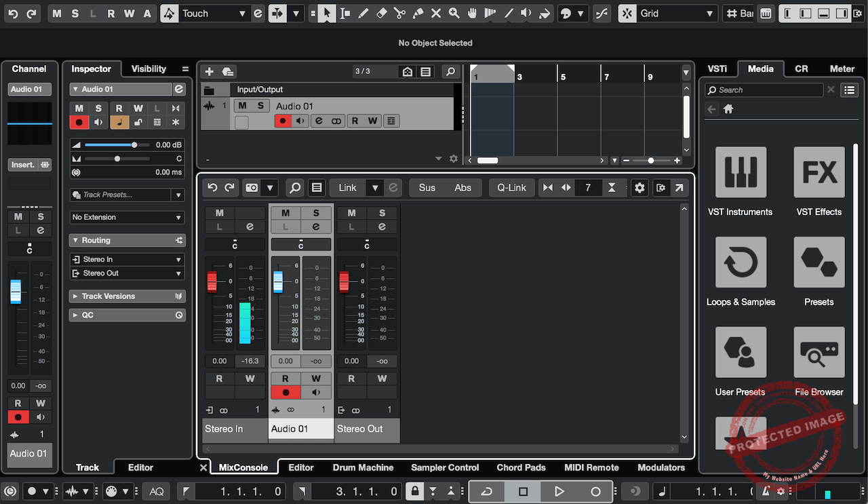Open Sampler Control lower zone tab

pos(445,467)
